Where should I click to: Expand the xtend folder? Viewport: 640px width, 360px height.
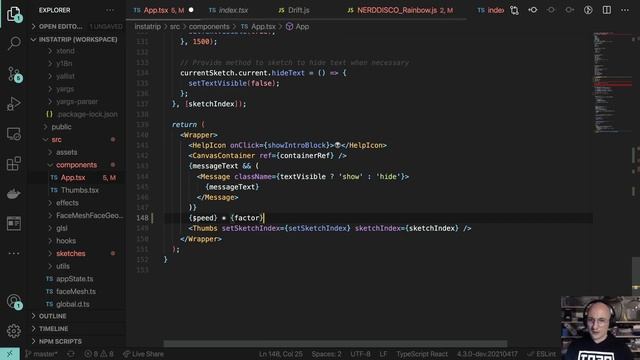(x=65, y=51)
